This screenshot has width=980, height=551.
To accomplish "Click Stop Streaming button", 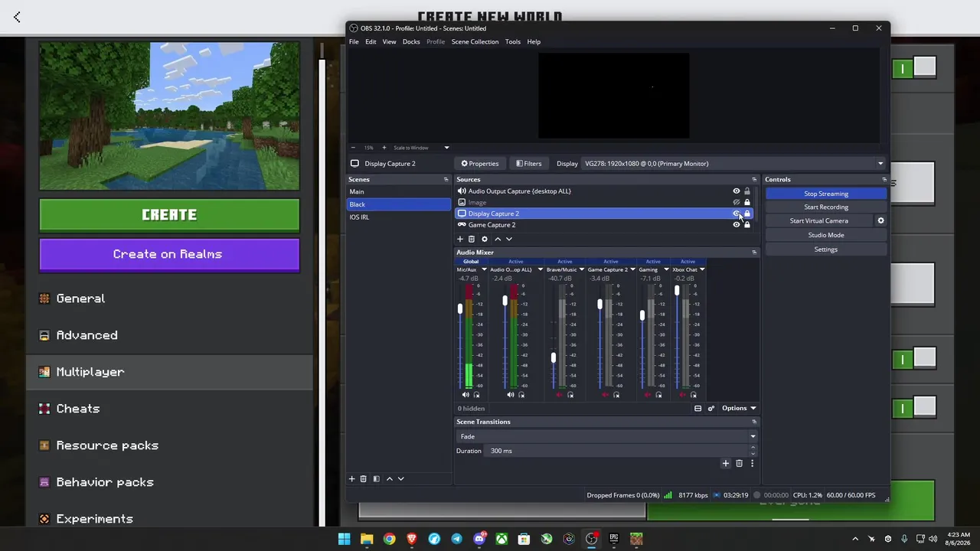I will 826,194.
